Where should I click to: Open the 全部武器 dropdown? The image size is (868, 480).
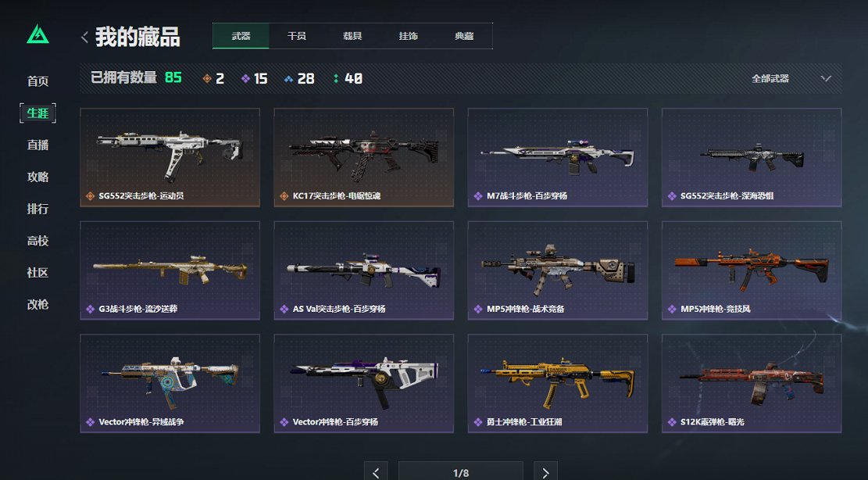point(791,79)
